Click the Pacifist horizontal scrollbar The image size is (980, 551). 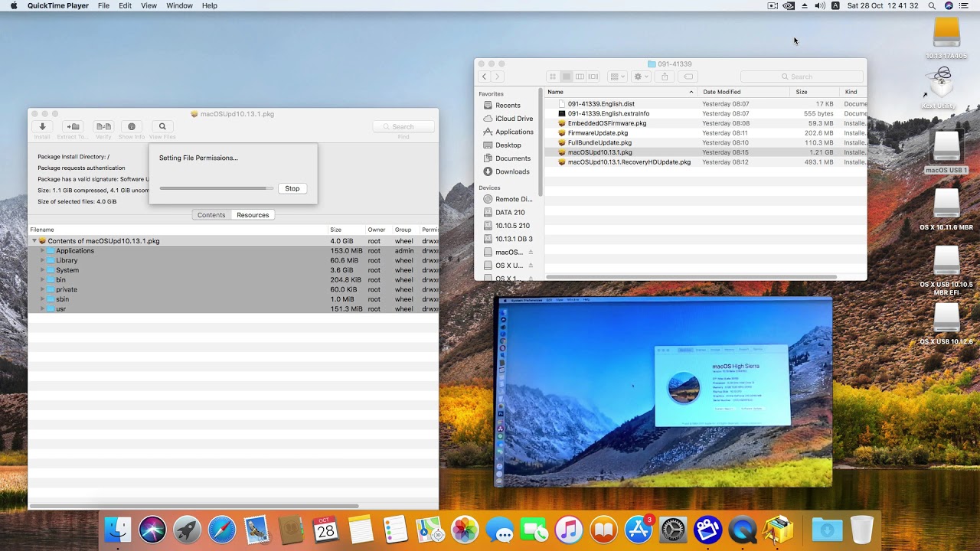pos(194,506)
